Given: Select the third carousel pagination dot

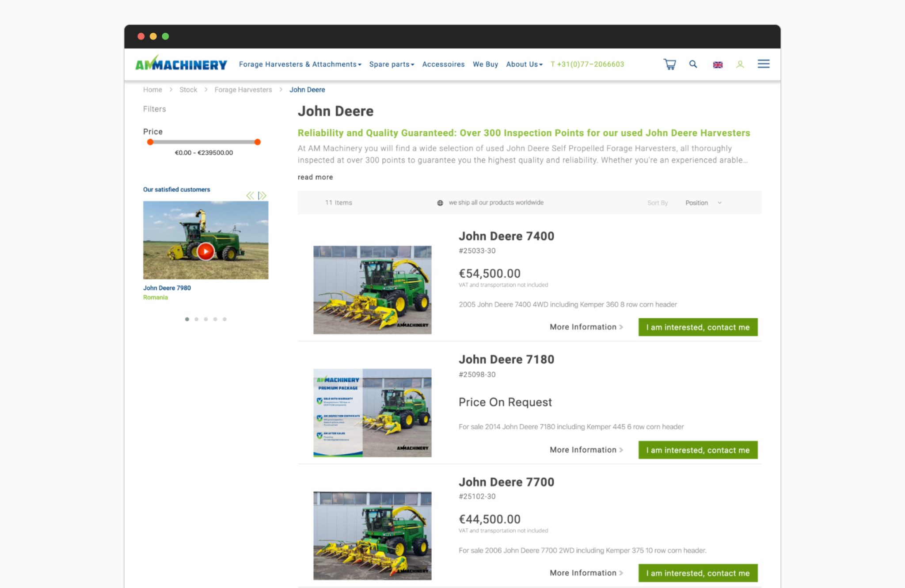Looking at the screenshot, I should click(x=206, y=319).
